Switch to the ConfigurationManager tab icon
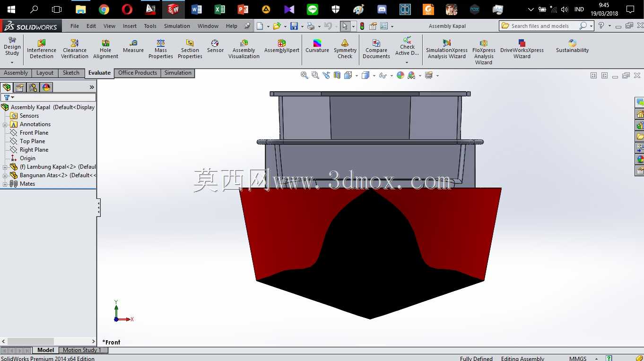The height and width of the screenshot is (361, 644). point(33,87)
